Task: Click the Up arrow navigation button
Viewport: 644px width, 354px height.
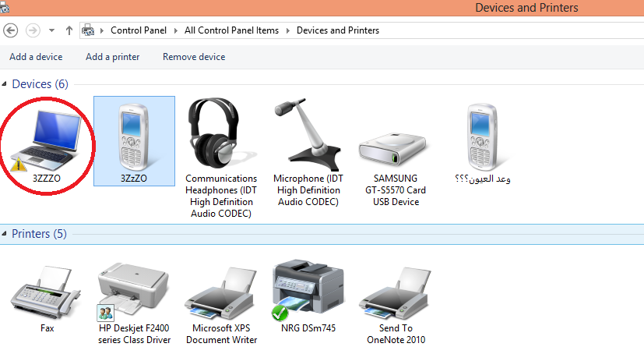Action: (x=69, y=30)
